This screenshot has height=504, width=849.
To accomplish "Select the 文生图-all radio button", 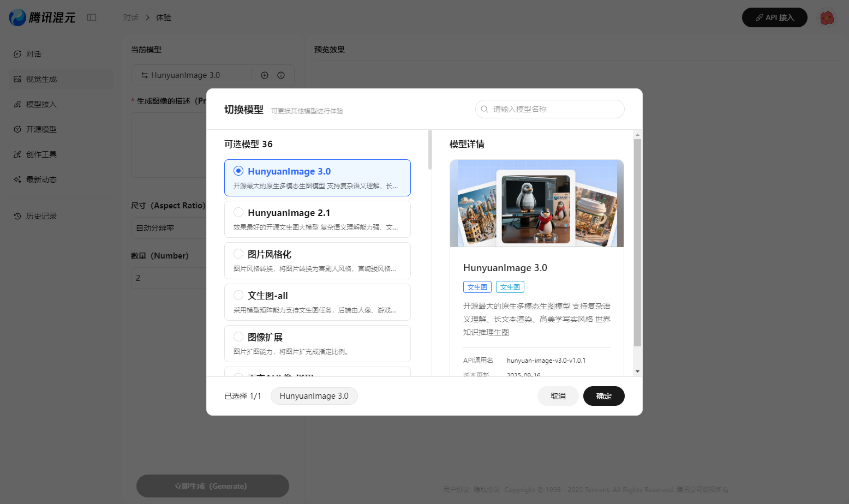I will [238, 295].
